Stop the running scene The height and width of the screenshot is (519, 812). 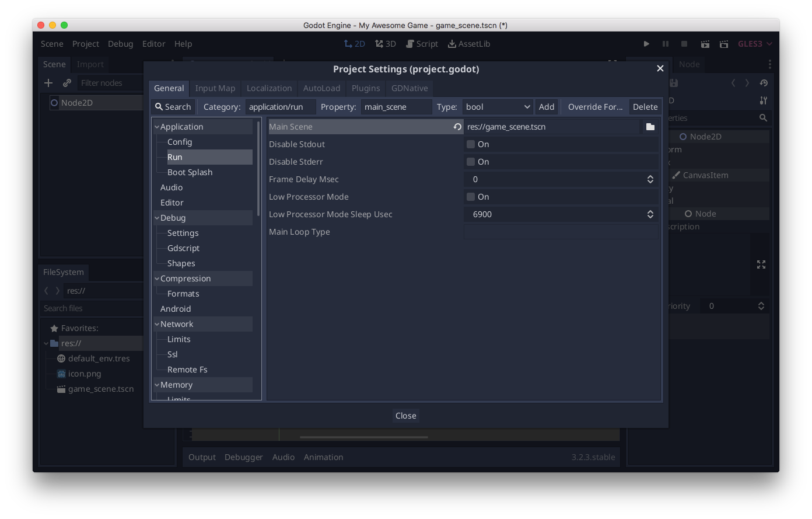coord(684,44)
